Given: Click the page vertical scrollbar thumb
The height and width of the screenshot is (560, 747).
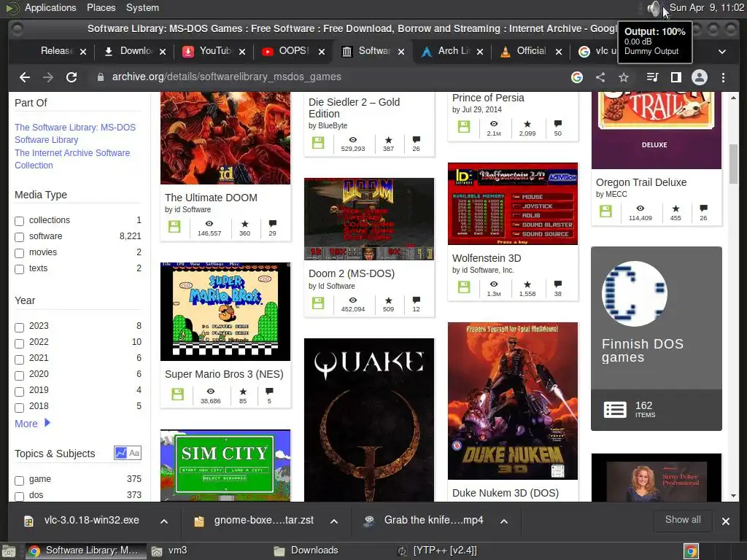Looking at the screenshot, I should [x=732, y=163].
